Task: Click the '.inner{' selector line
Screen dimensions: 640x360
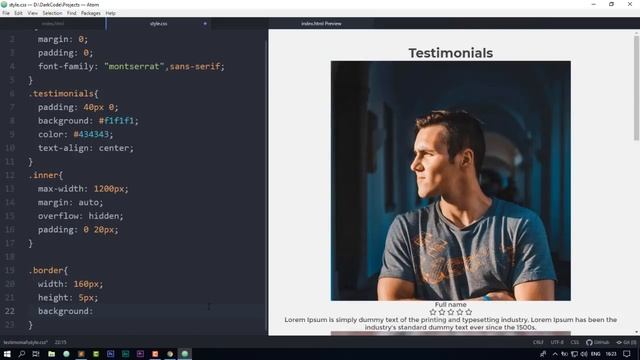Action: tap(46, 175)
